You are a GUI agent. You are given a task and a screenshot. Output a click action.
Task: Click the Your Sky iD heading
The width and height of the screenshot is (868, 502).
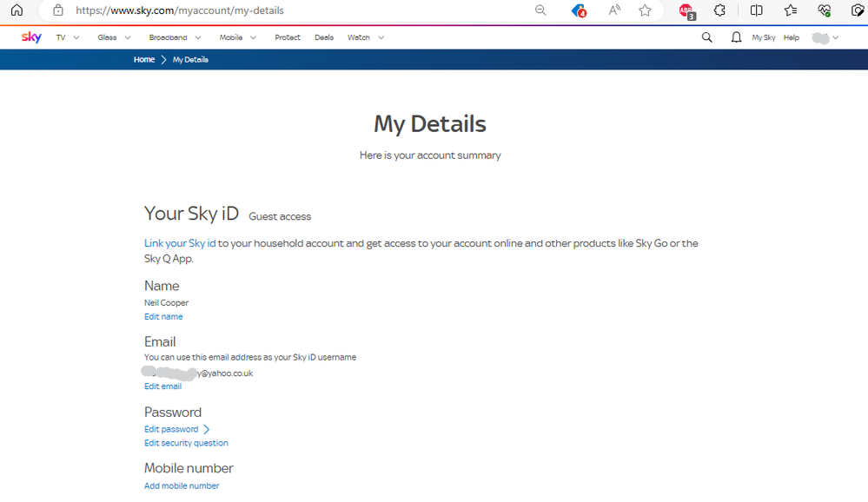191,213
